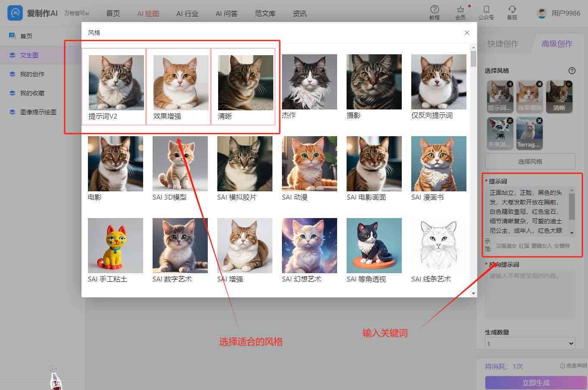Click the 提示词 textarea scroll-down arrow

point(572,233)
